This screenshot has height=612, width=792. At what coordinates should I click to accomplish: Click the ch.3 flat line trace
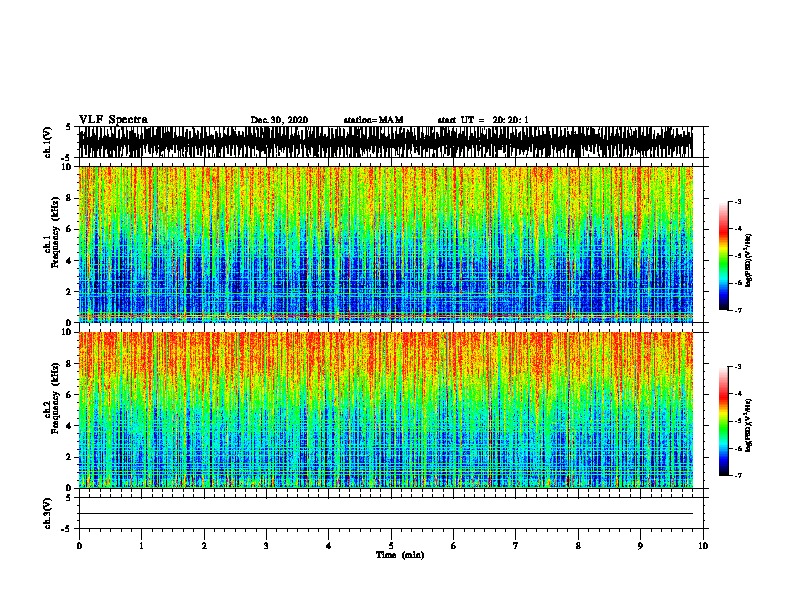(386, 514)
